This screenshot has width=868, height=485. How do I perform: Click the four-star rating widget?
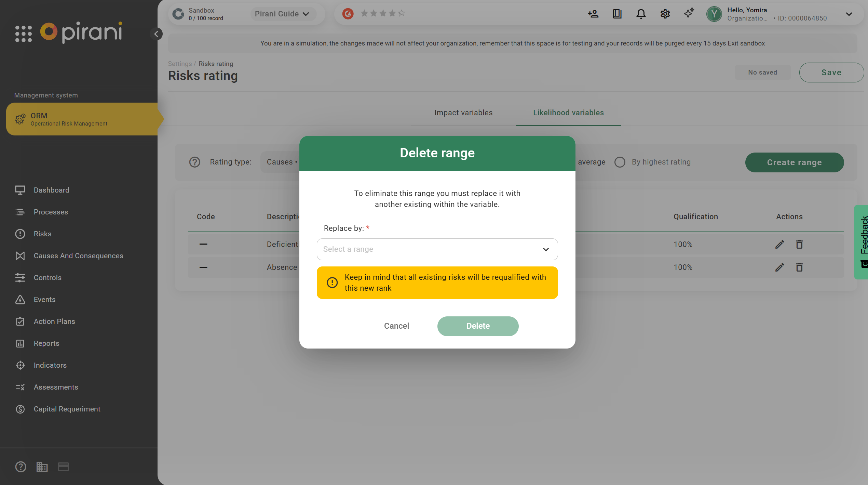pos(383,13)
